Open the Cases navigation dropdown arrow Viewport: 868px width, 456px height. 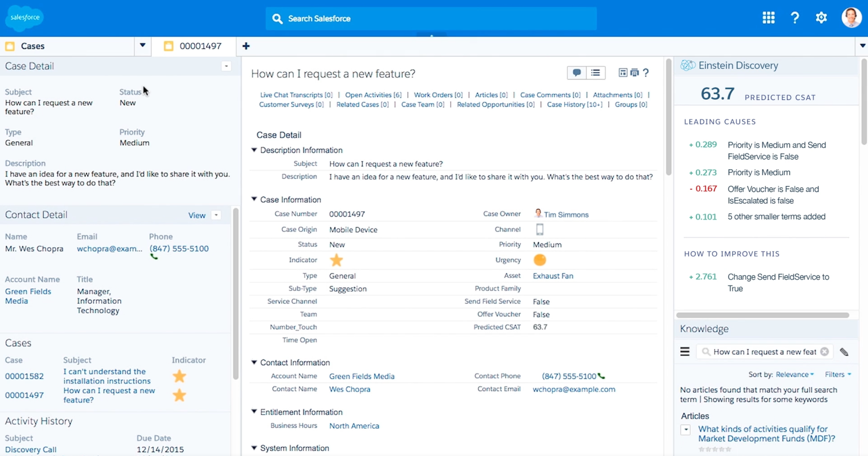(142, 45)
